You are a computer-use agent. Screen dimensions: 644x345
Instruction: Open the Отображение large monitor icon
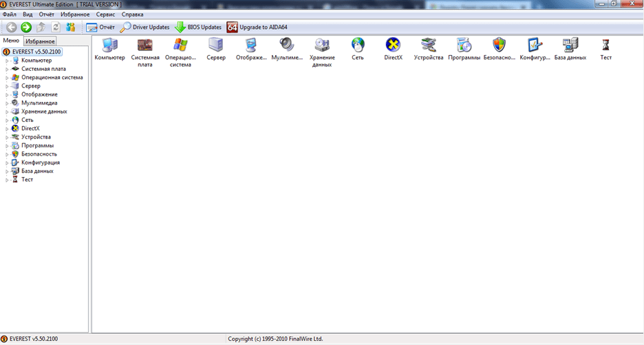pyautogui.click(x=251, y=45)
